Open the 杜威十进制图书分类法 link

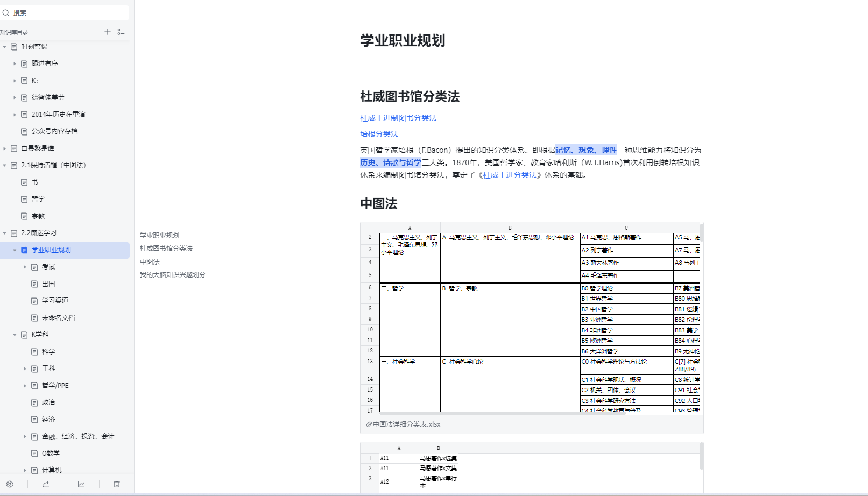(x=398, y=118)
